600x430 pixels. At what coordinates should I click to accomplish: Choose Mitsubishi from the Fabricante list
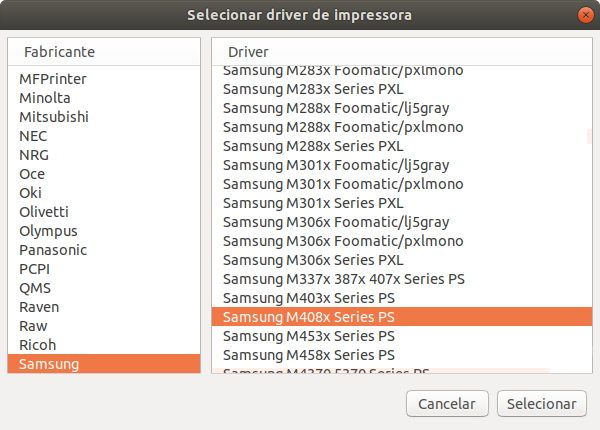pyautogui.click(x=54, y=117)
